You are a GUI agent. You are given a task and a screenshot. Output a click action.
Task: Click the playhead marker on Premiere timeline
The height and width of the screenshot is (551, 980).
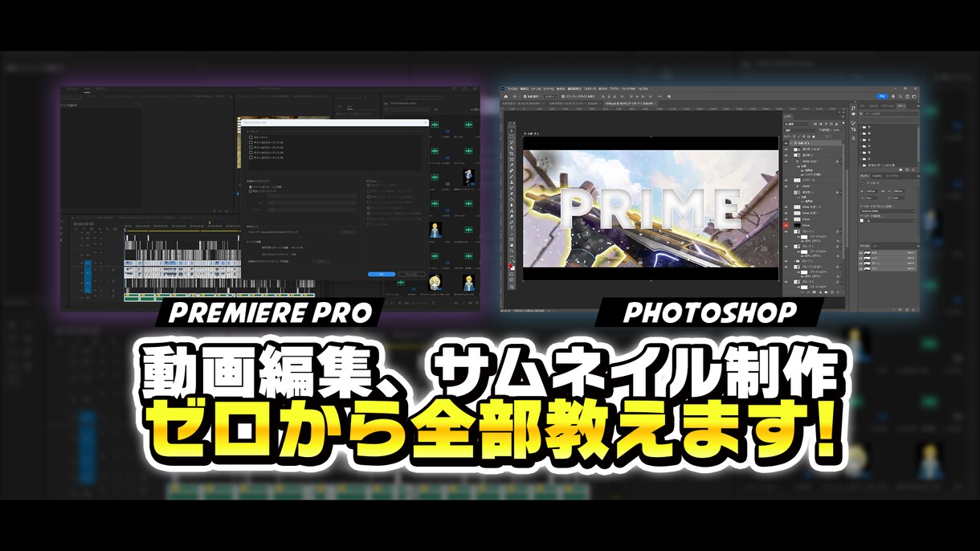click(x=125, y=229)
